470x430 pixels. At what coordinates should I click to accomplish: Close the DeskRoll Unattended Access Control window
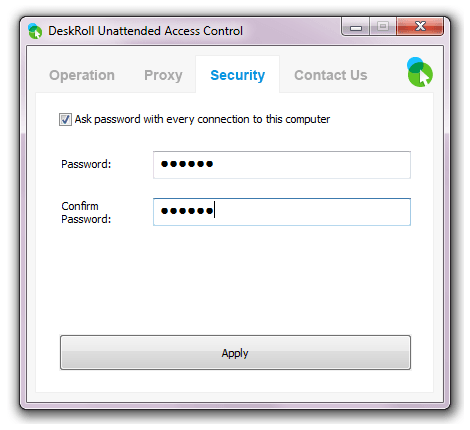(420, 26)
